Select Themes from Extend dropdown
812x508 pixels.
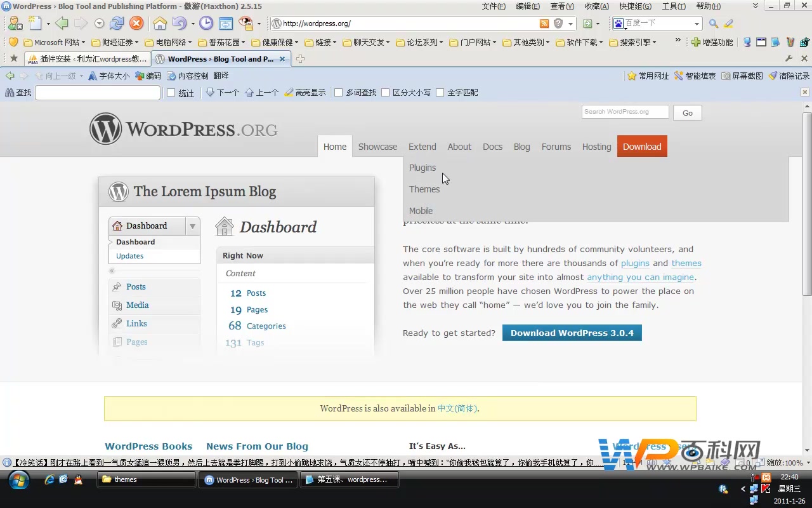(424, 189)
